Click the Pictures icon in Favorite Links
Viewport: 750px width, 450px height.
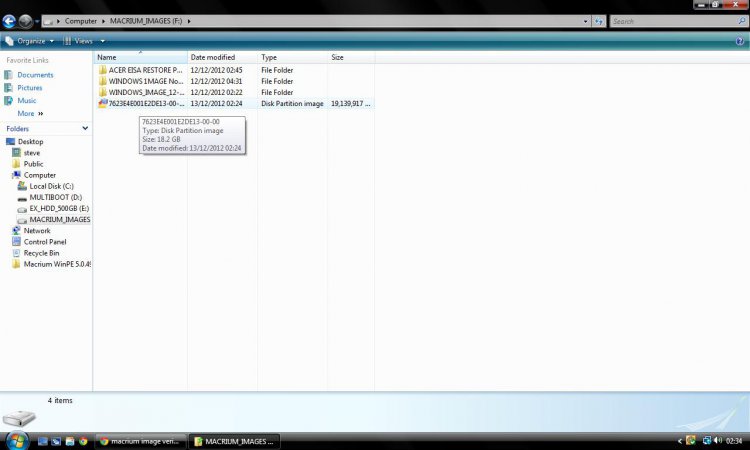point(8,88)
